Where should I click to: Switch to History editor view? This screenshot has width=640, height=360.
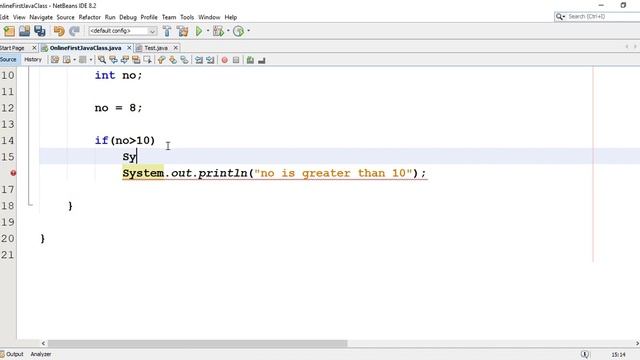[33, 60]
